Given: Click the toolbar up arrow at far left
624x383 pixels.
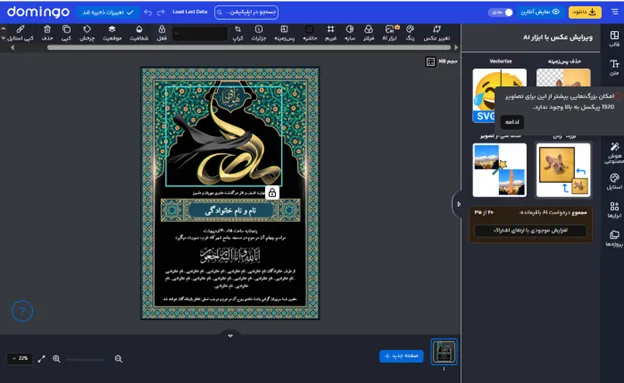Looking at the screenshot, I should (3, 29).
